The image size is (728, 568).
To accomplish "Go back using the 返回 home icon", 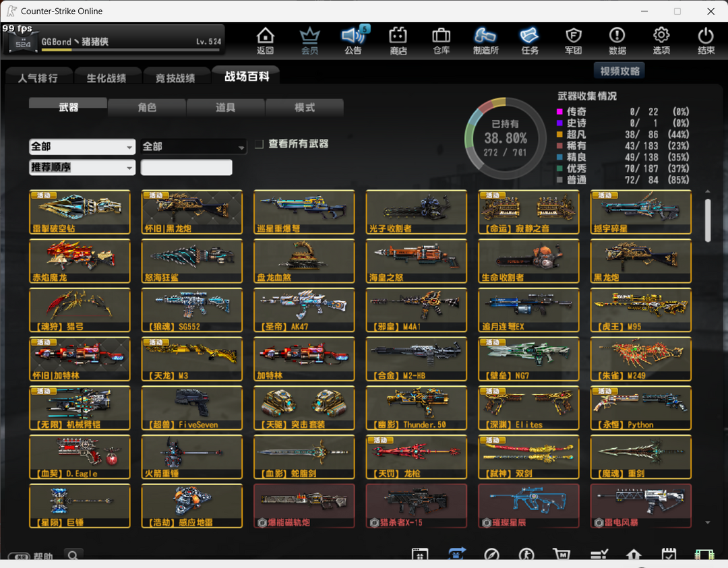I will coord(265,41).
